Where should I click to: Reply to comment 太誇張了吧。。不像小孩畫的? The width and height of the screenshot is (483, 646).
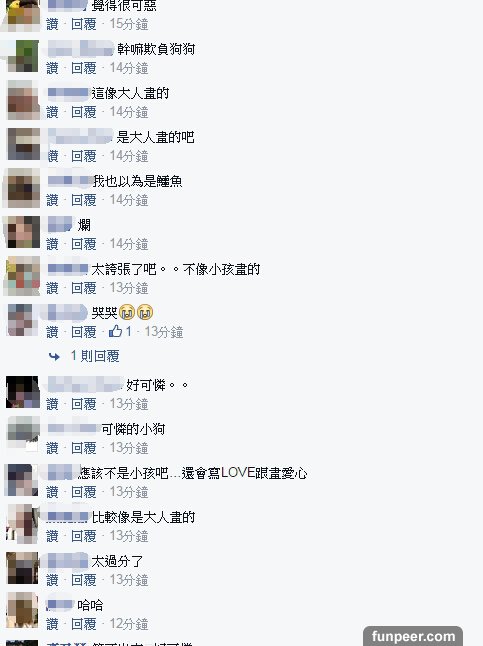[84, 288]
